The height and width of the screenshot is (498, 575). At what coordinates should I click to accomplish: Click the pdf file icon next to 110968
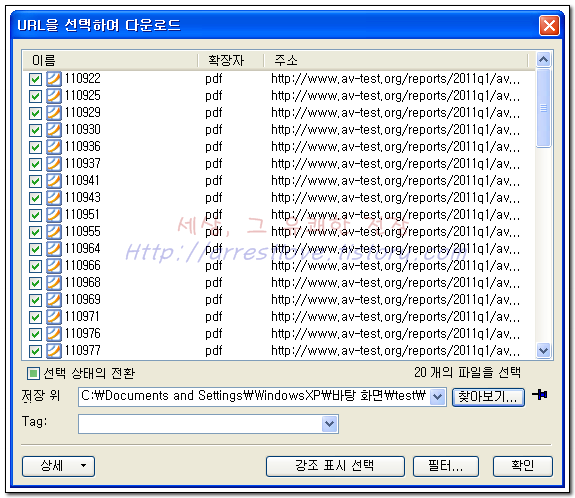coord(54,283)
